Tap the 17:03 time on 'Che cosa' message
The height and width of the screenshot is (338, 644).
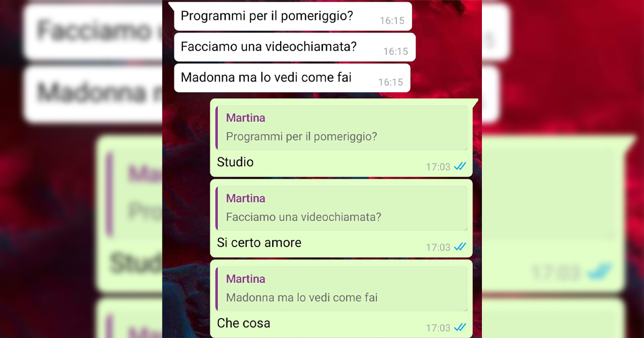tap(438, 328)
